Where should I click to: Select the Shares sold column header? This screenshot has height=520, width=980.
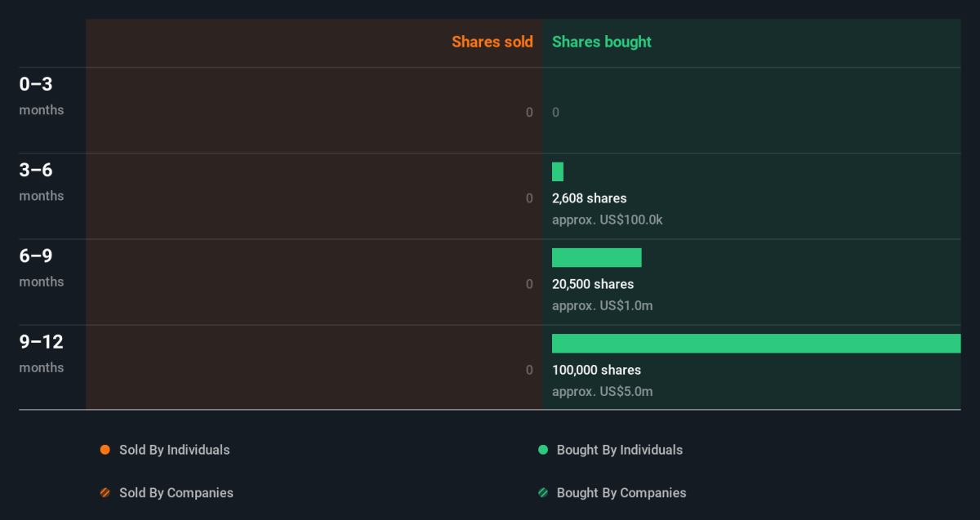492,42
